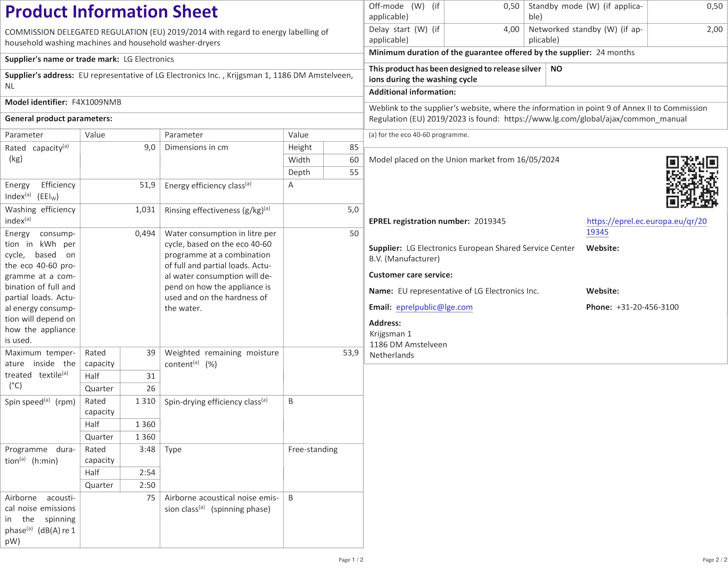The height and width of the screenshot is (569, 728).
Task: Click the networked standby value 2,00
Action: pos(715,29)
